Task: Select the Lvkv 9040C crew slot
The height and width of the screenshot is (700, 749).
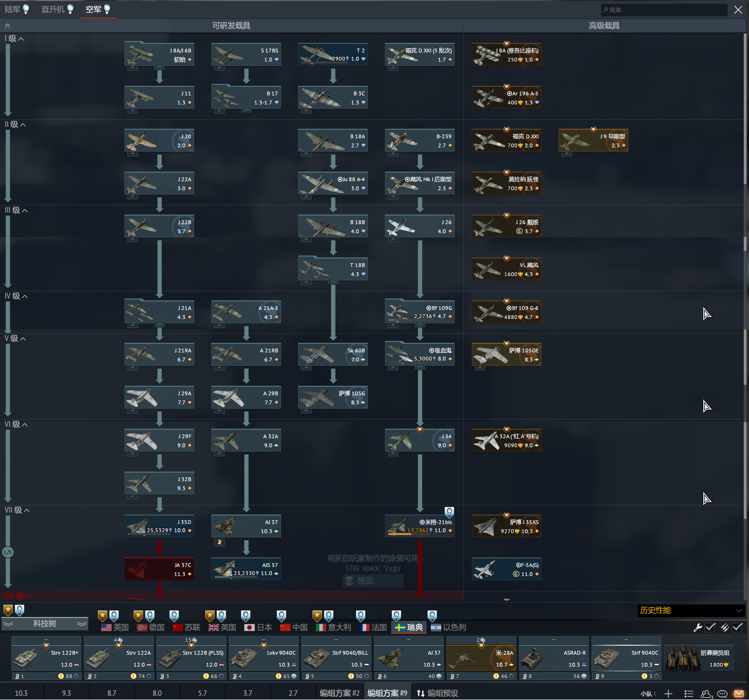Action: coord(264,658)
